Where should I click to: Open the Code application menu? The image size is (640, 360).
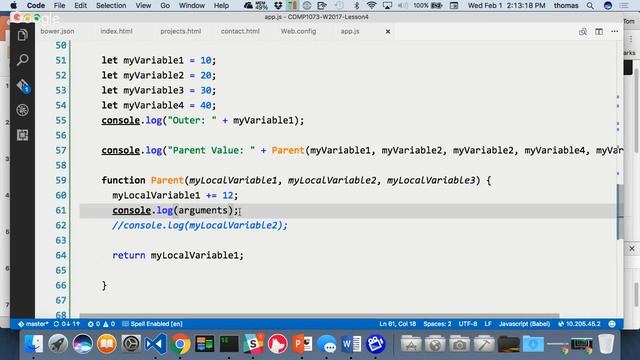(36, 6)
